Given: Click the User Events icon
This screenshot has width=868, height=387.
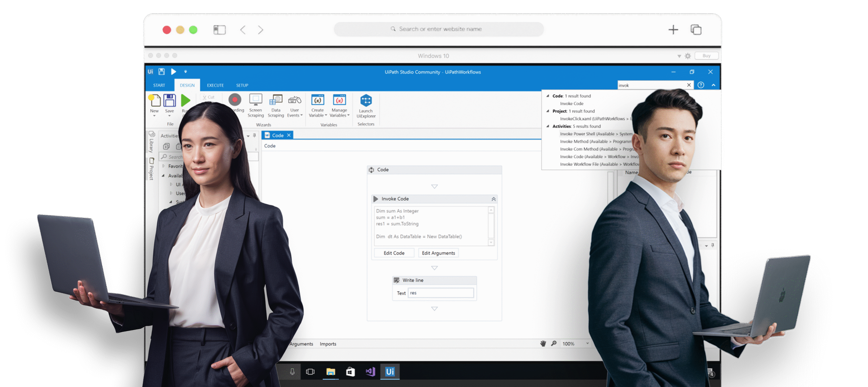Looking at the screenshot, I should point(294,101).
